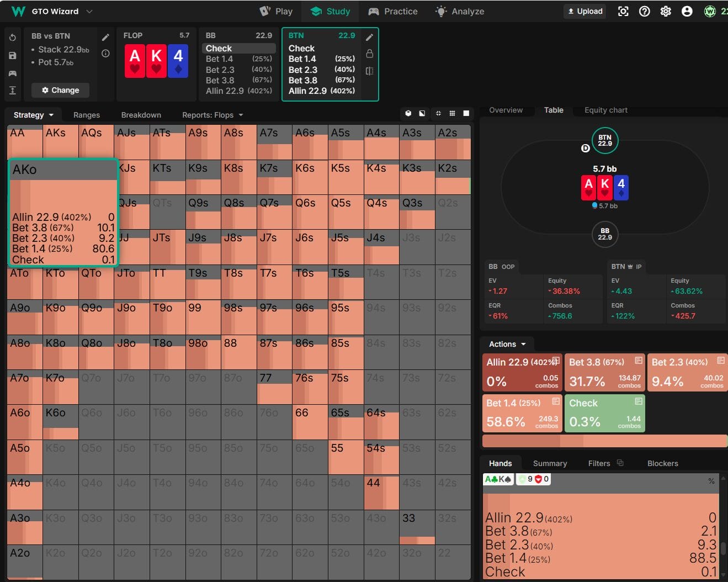Screen dimensions: 728x582
Task: Open the help question mark icon
Action: pyautogui.click(x=644, y=11)
